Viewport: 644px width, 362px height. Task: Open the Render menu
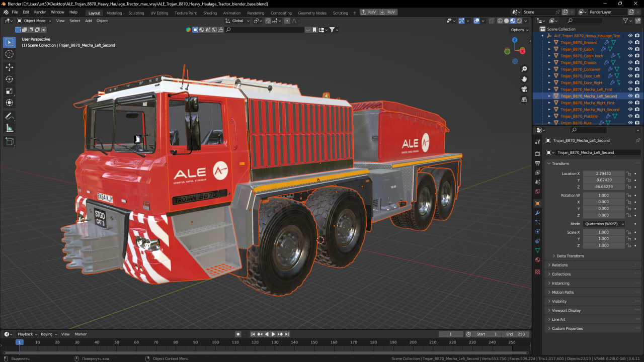tap(40, 12)
